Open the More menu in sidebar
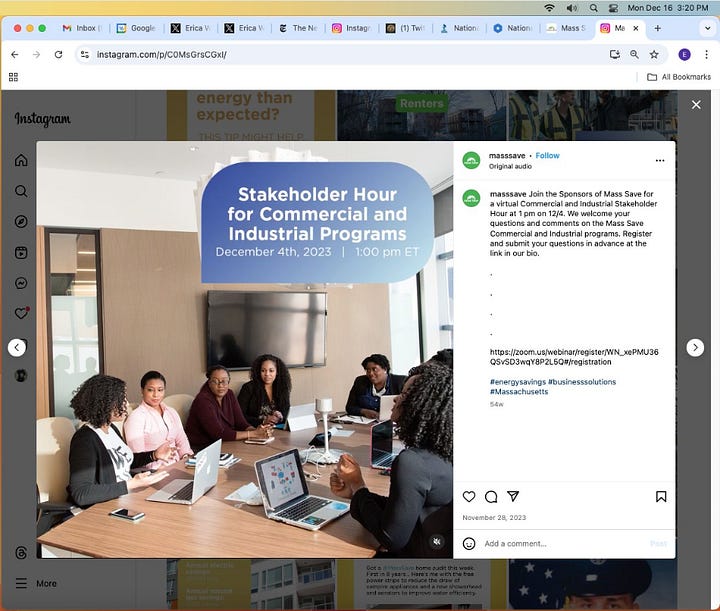 pos(36,583)
